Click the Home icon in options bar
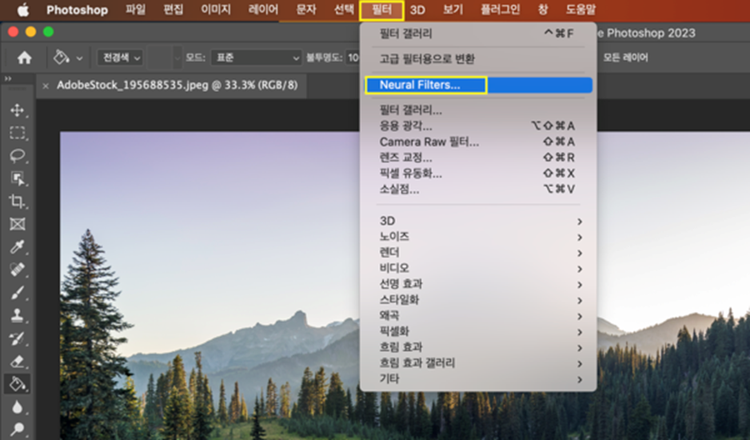750x440 pixels. pyautogui.click(x=24, y=58)
